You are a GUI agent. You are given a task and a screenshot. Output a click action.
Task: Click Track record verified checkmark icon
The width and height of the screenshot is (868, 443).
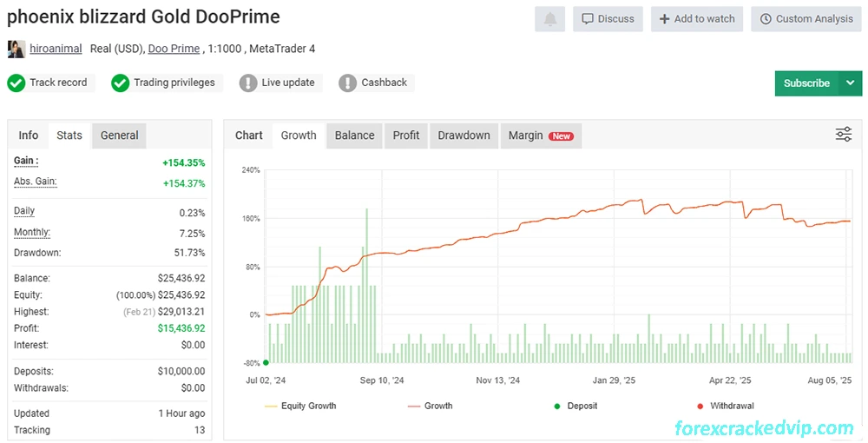[16, 83]
